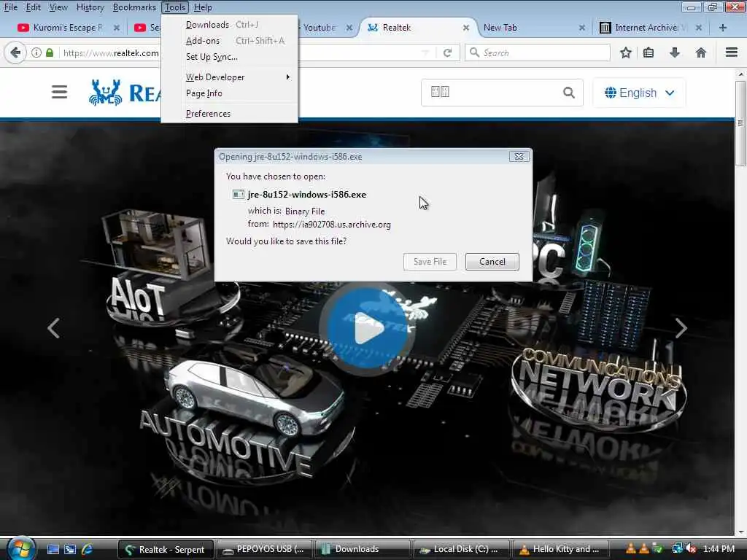
Task: Reload the page with the refresh icon
Action: tap(447, 52)
